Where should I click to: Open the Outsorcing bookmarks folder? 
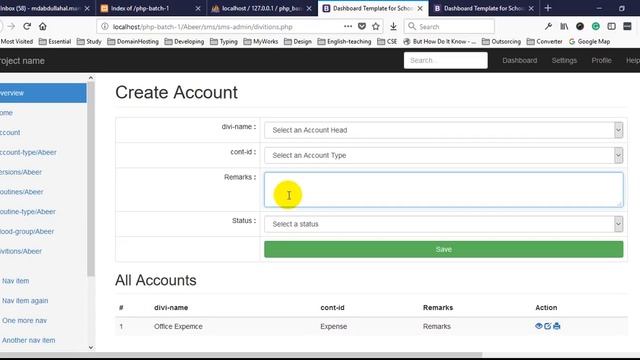(x=501, y=42)
